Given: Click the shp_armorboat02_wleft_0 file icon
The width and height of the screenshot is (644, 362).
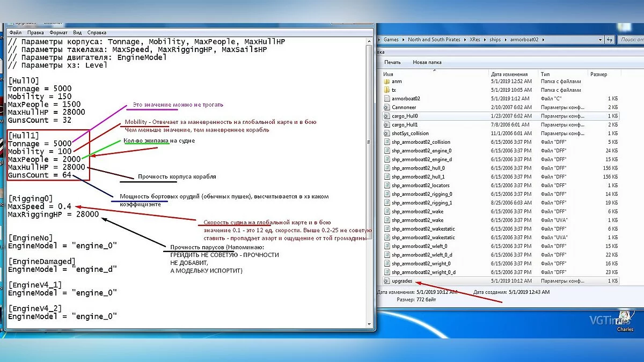Looking at the screenshot, I should [386, 246].
